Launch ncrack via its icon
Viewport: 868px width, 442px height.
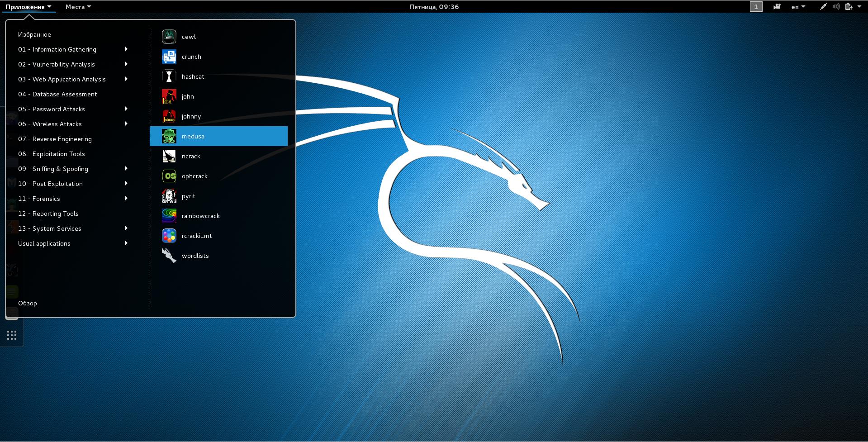[169, 156]
